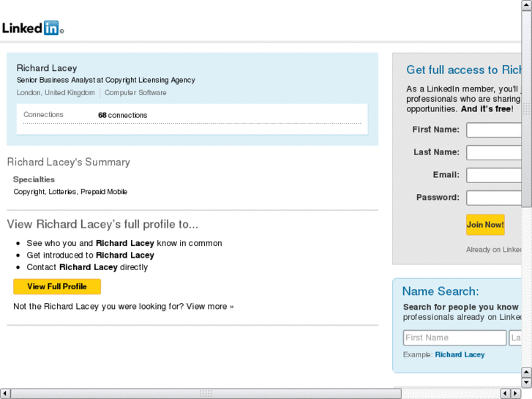532x399 pixels.
Task: Open the 68 connections link
Action: click(x=122, y=115)
